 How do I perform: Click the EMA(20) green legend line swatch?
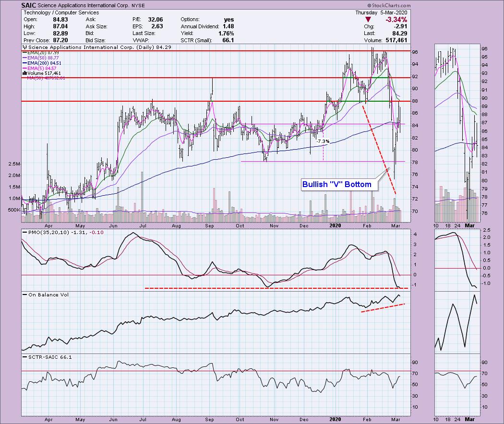[24, 53]
